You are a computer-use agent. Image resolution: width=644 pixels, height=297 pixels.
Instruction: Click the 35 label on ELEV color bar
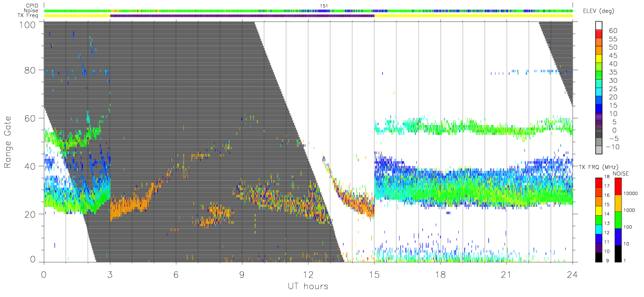pyautogui.click(x=613, y=72)
